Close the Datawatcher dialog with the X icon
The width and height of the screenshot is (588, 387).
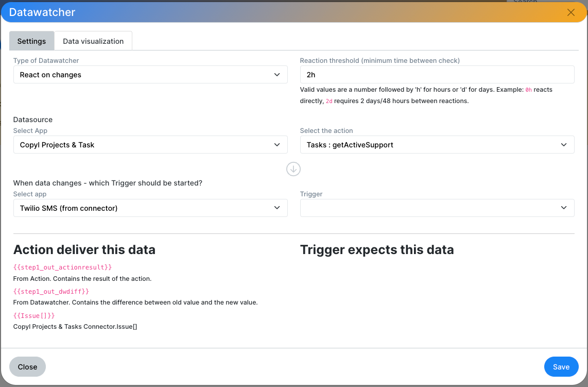tap(570, 12)
